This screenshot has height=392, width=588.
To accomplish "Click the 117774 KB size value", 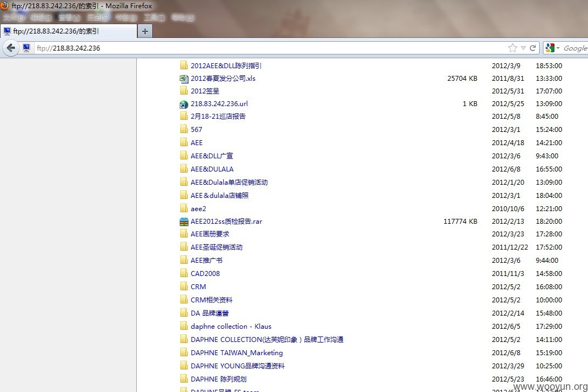I will [x=460, y=222].
